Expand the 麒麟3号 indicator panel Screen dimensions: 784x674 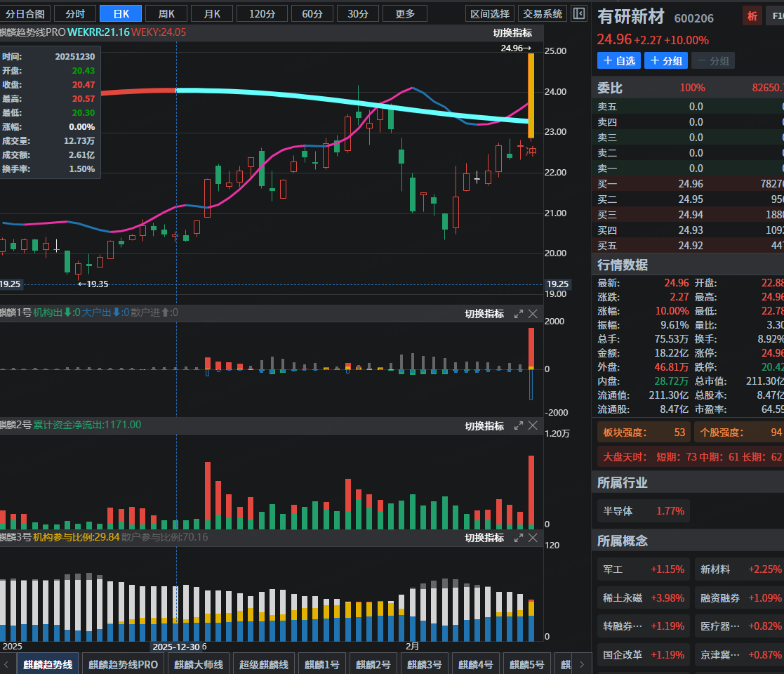pyautogui.click(x=519, y=538)
